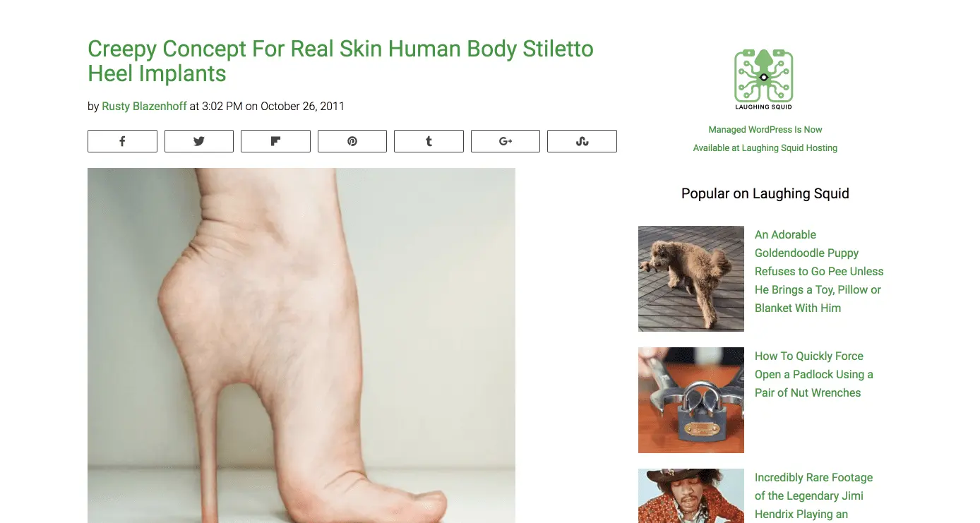Share the article on Tumblr
Viewport: 980px width, 523px height.
(x=429, y=141)
